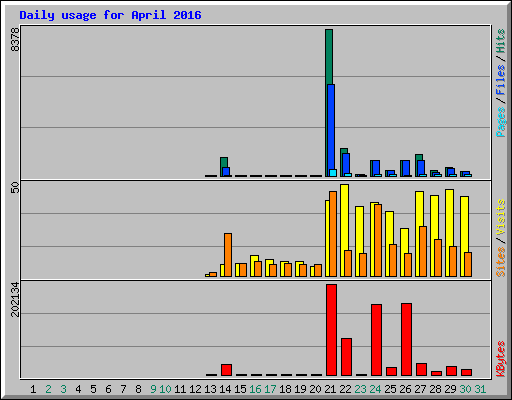Click the green day 31 axis label
This screenshot has width=512, height=400.
point(480,389)
